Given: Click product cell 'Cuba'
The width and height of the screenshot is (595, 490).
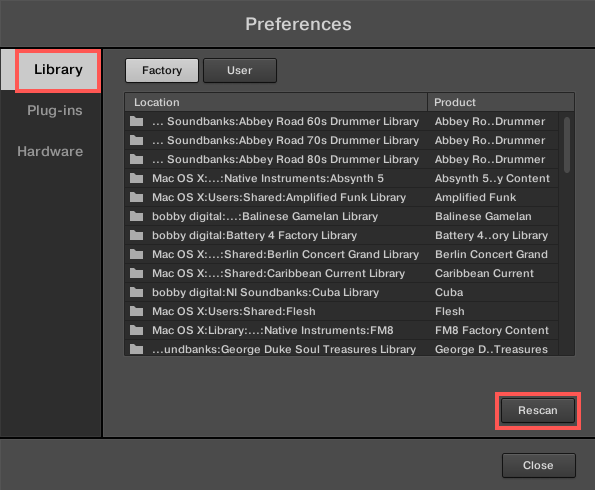Looking at the screenshot, I should point(449,292).
